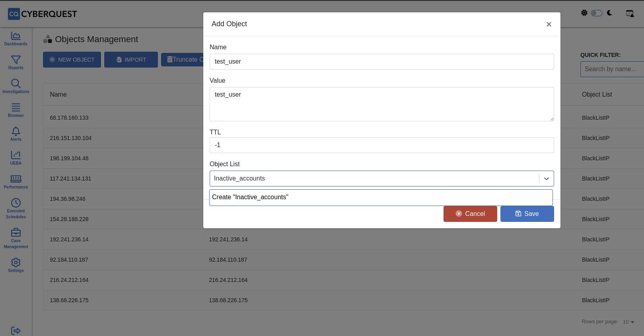
Task: Select row name 216.151.130.104
Action: coord(70,138)
